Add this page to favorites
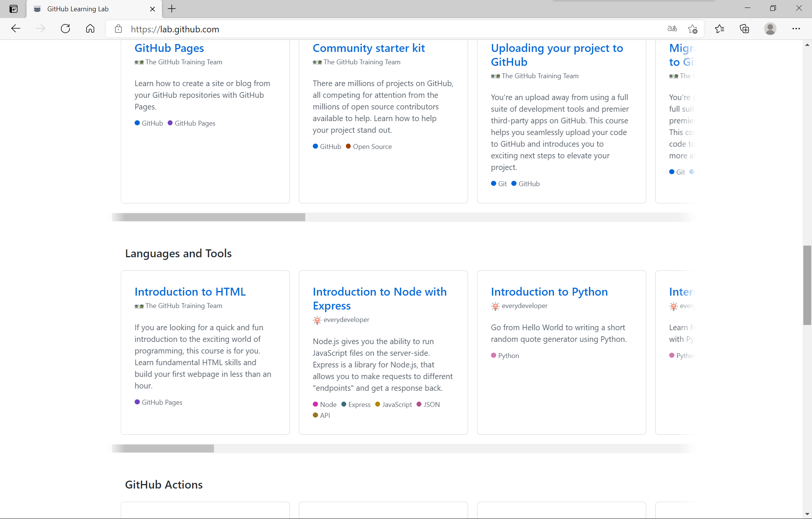Viewport: 812px width, 519px height. 692,29
